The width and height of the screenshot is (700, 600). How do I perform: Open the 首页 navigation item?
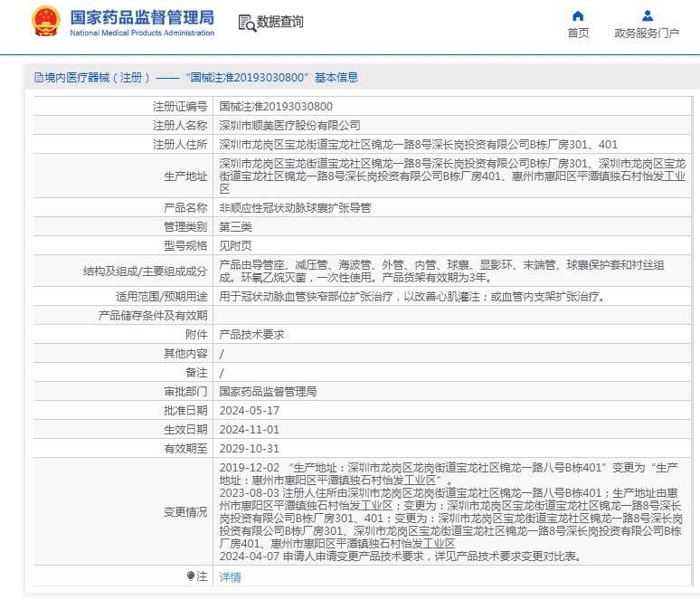click(578, 33)
